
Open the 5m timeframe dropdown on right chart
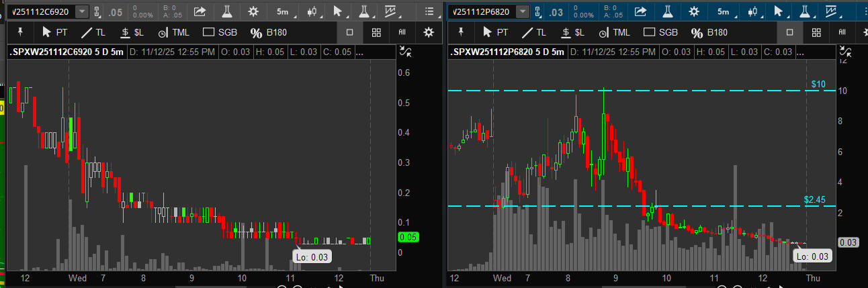(x=724, y=11)
